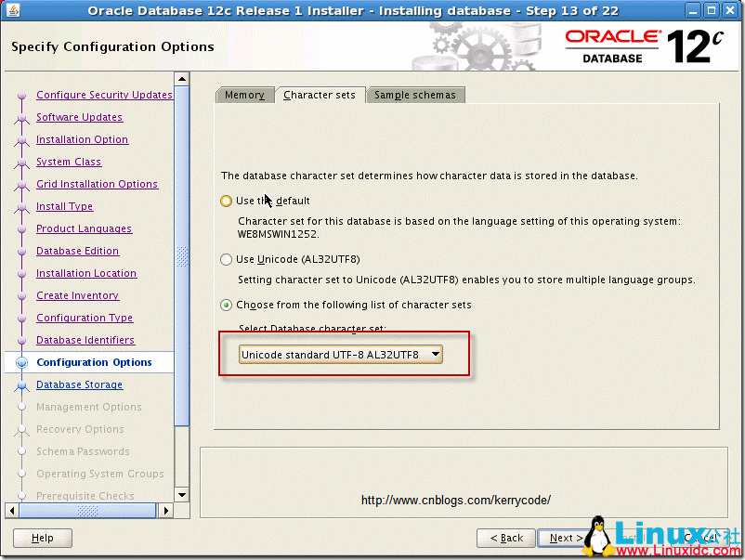The image size is (745, 560).
Task: Go to Configure Security Updates step
Action: (104, 95)
